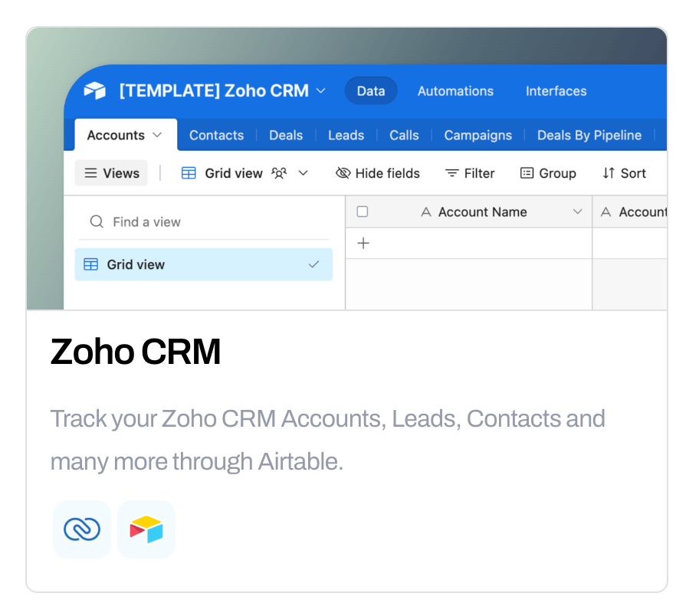Click the Airtable logo in blue header
The width and height of the screenshot is (699, 616).
[x=94, y=90]
